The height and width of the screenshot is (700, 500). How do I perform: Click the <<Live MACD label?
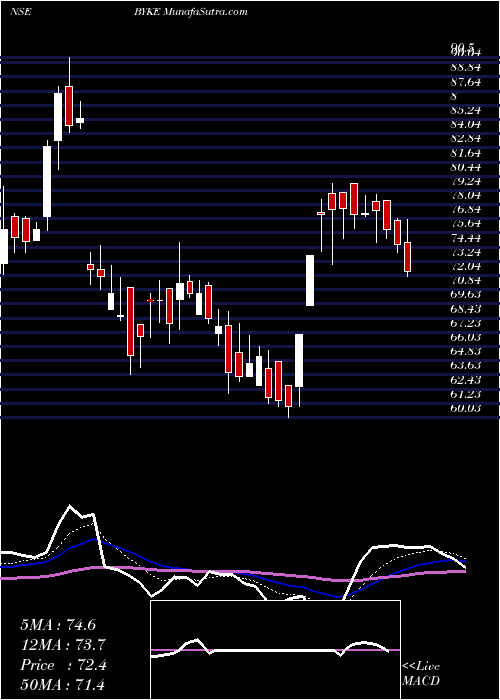(x=421, y=674)
